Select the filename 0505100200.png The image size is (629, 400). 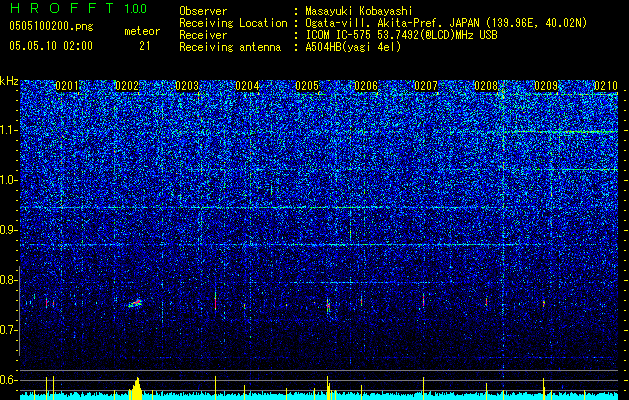pos(51,27)
